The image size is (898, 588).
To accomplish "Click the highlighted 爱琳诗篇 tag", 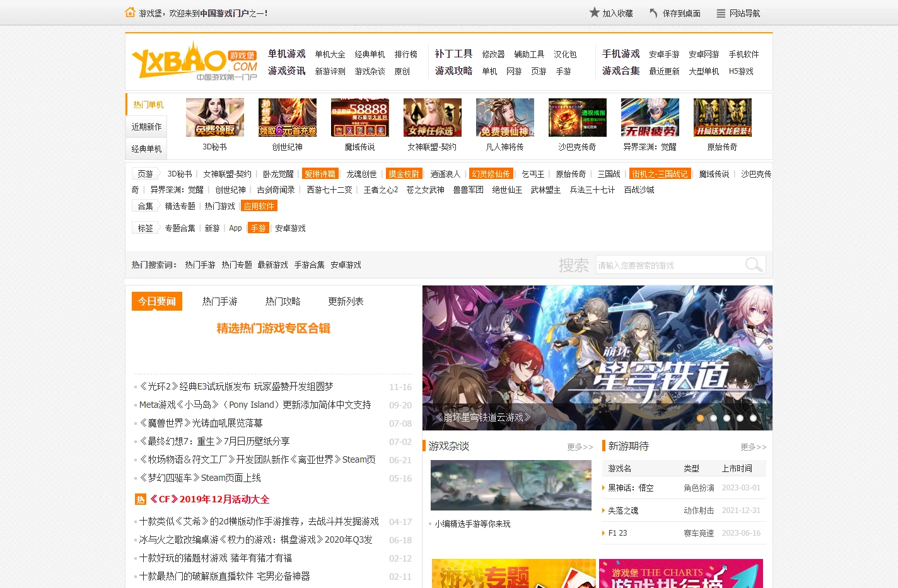I will (320, 174).
